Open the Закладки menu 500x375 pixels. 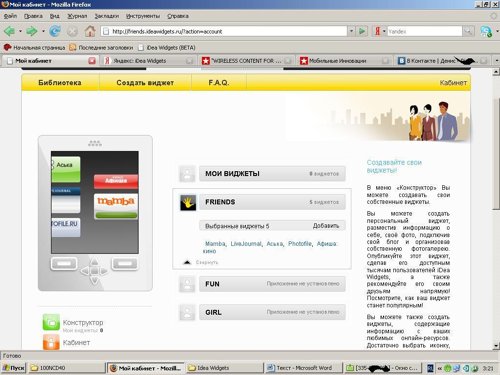click(107, 16)
